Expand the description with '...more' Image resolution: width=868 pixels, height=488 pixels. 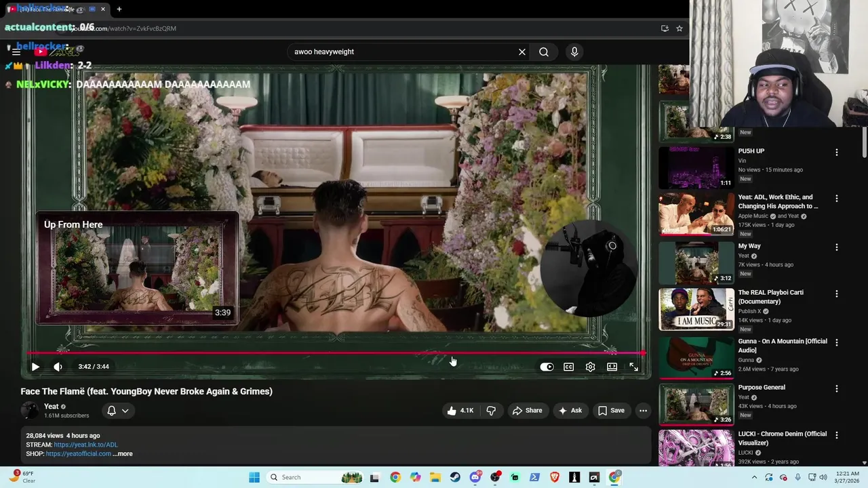pos(123,453)
